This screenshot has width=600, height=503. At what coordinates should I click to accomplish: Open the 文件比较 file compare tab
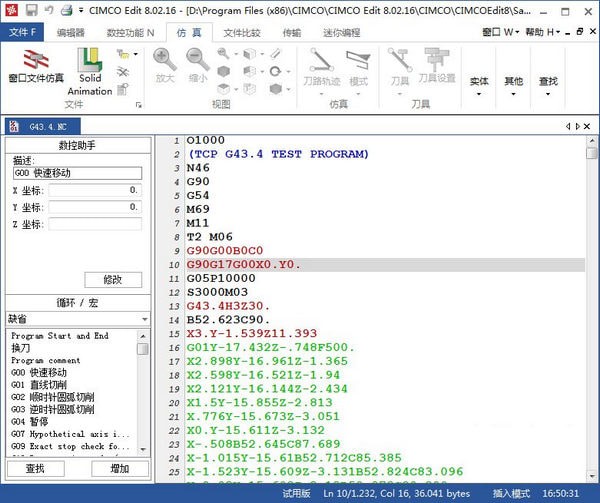click(242, 32)
